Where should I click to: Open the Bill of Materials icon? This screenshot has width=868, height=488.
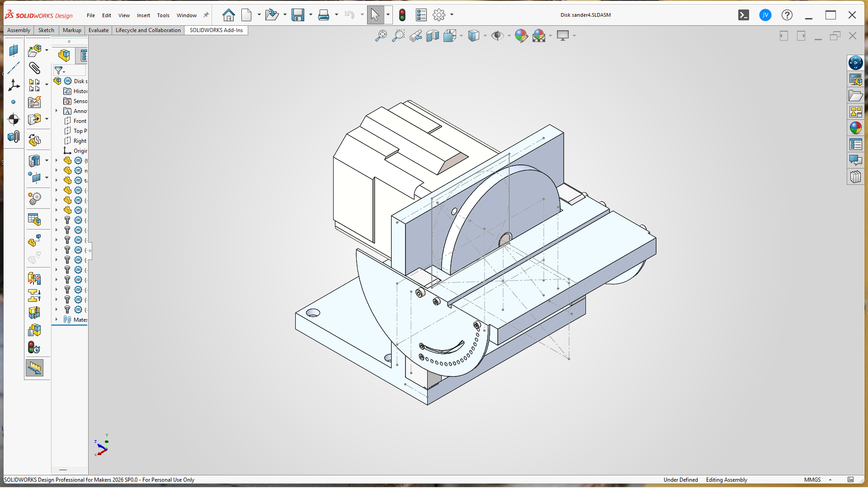click(34, 220)
